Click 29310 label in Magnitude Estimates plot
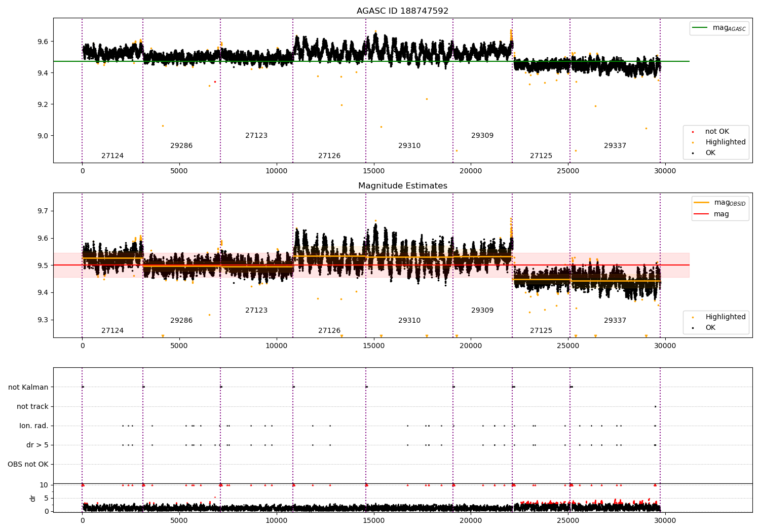Viewport: 760px width, 532px height. click(x=409, y=320)
